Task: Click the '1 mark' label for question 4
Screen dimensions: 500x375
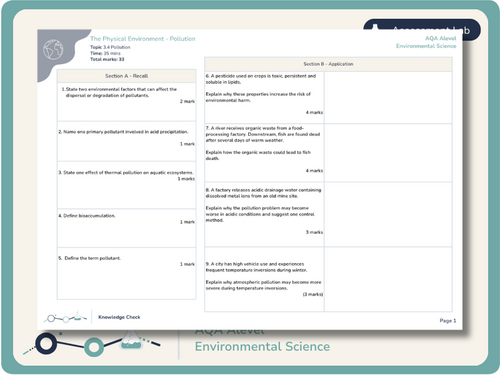Action: click(187, 222)
